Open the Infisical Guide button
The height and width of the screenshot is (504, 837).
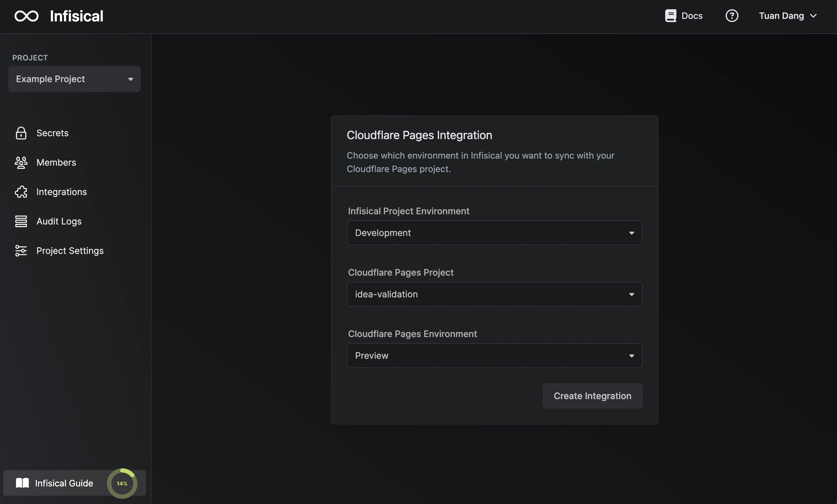point(75,483)
